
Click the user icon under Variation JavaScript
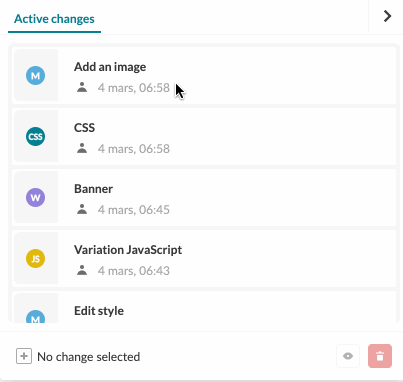coord(82,270)
